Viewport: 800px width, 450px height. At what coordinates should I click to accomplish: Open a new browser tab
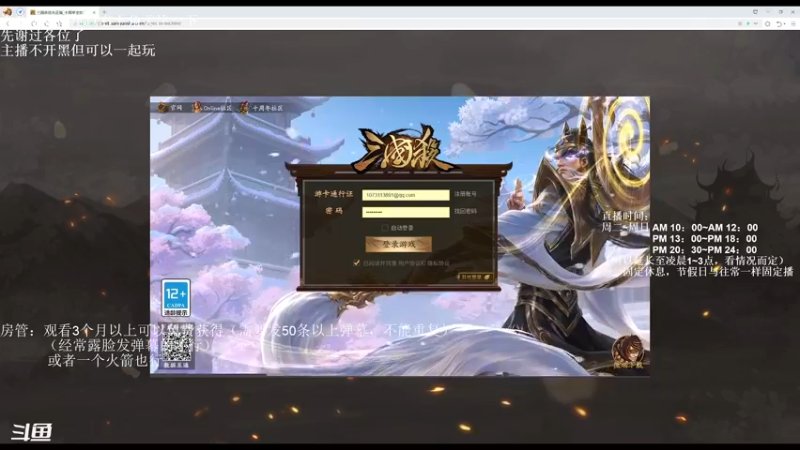click(x=104, y=12)
